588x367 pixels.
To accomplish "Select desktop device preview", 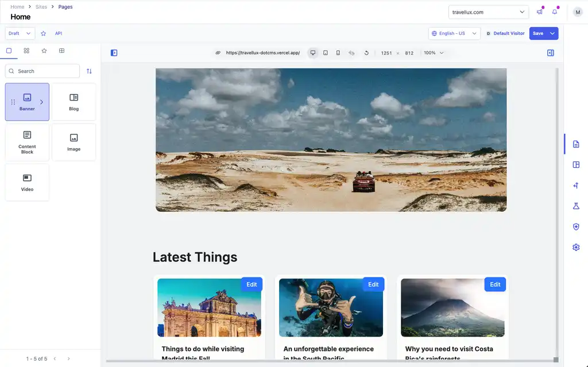I will [x=313, y=53].
